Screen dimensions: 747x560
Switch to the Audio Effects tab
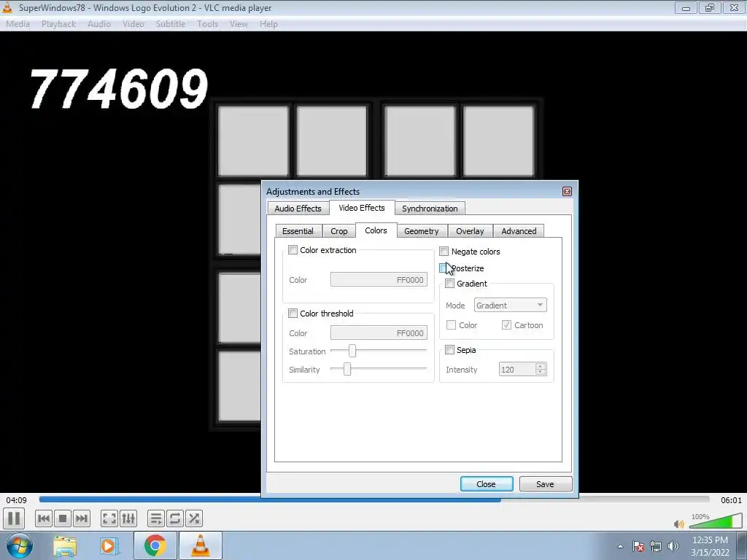tap(298, 209)
